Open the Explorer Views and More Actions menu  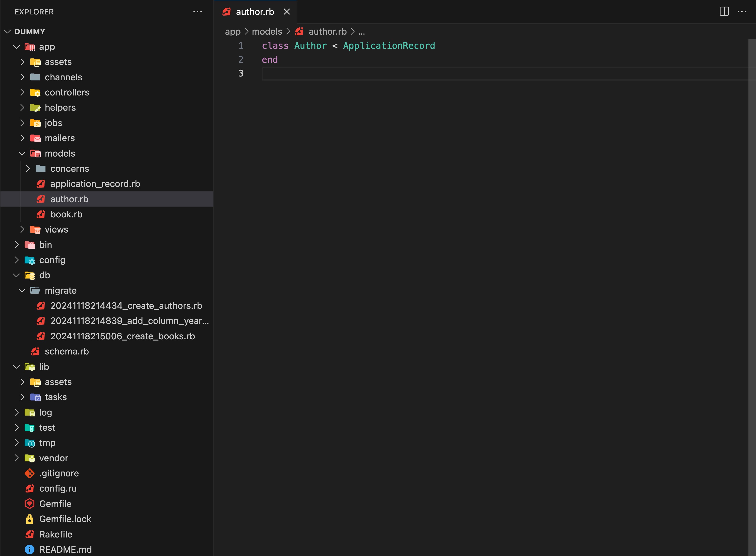(x=197, y=12)
